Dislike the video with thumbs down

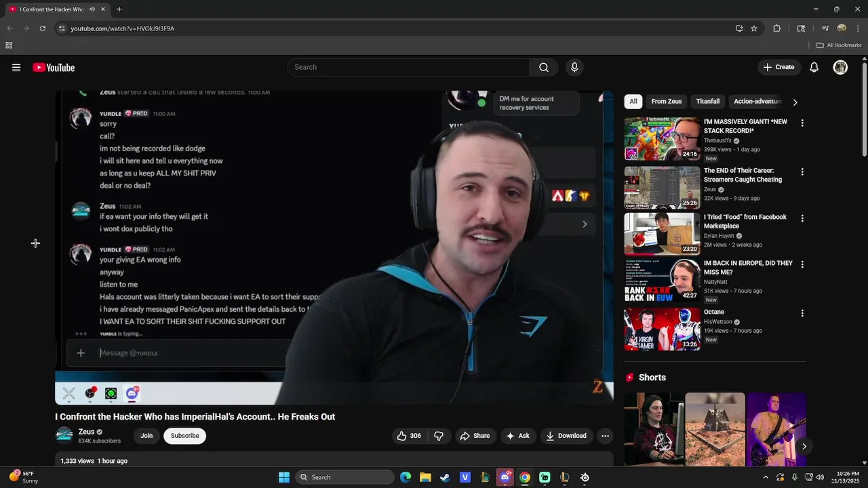click(x=439, y=436)
